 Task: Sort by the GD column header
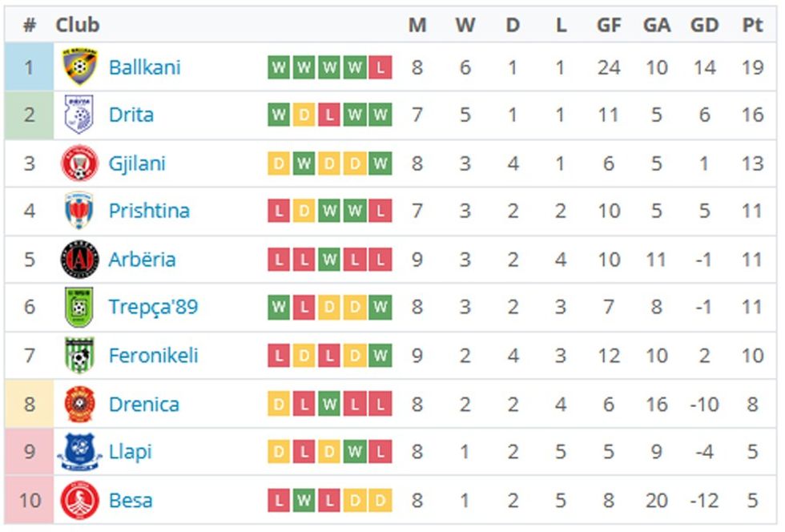click(x=704, y=25)
